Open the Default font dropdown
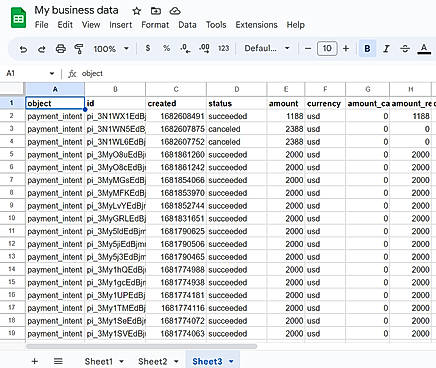 tap(267, 48)
